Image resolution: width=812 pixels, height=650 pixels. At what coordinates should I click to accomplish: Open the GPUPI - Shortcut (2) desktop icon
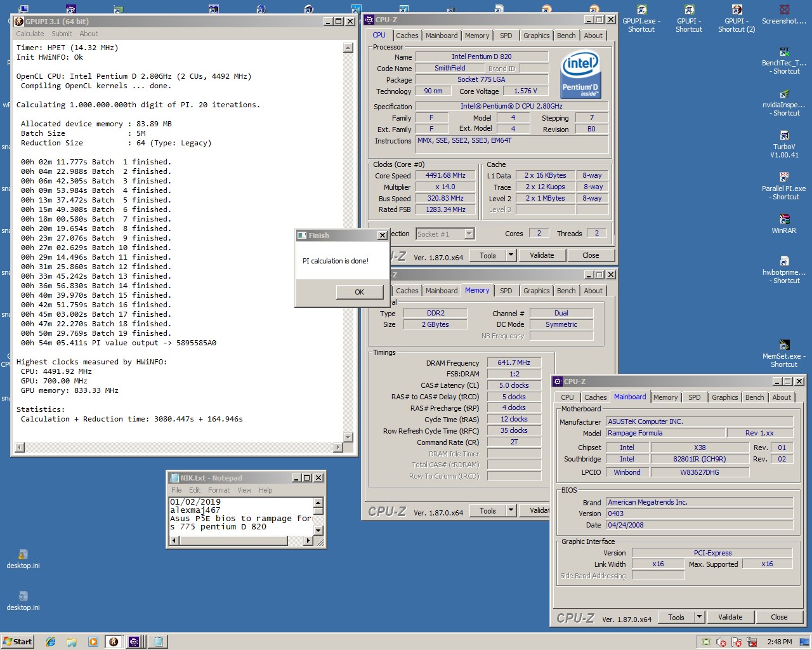click(737, 18)
